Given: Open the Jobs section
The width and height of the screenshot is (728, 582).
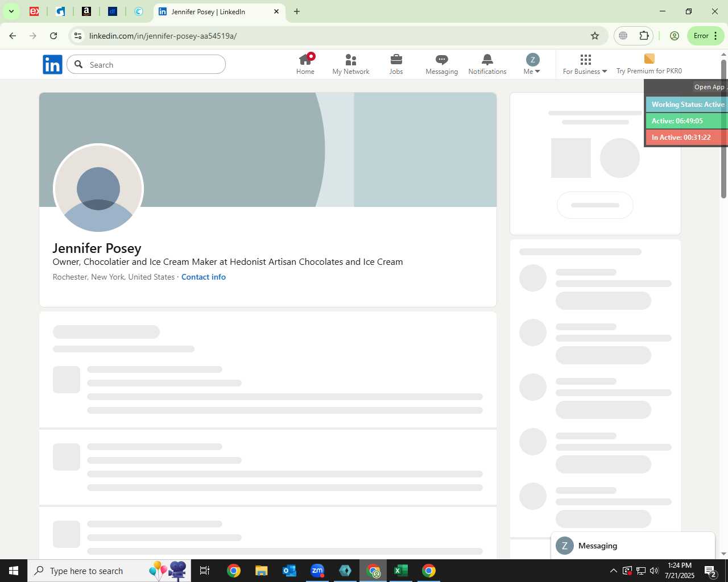Looking at the screenshot, I should coord(396,64).
